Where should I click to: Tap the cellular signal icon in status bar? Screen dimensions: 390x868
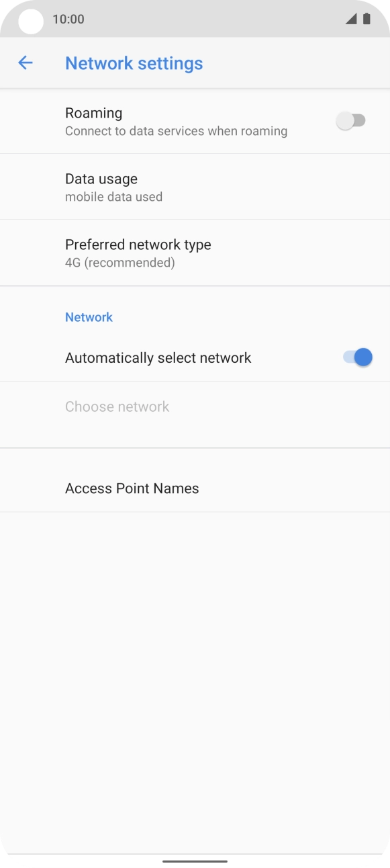(352, 19)
